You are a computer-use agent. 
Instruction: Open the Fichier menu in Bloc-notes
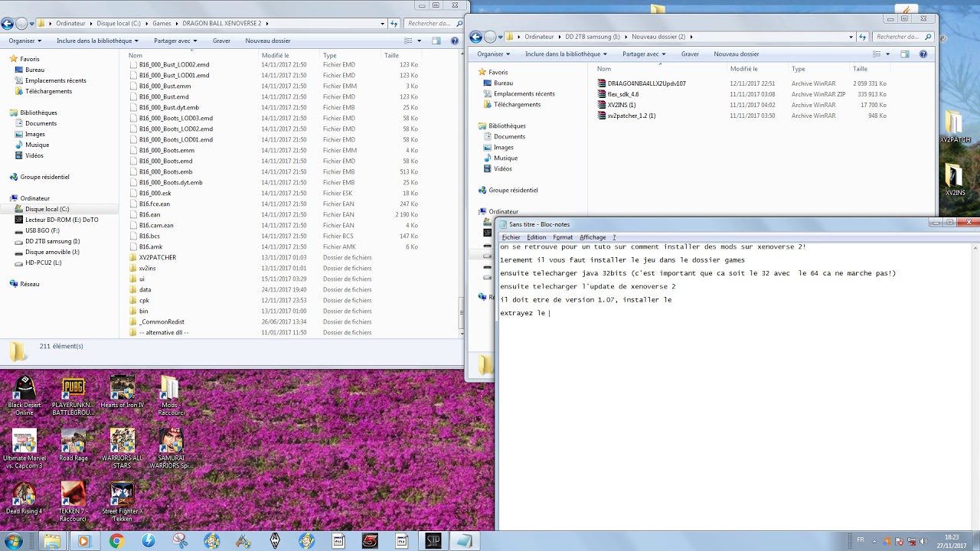[x=511, y=237]
